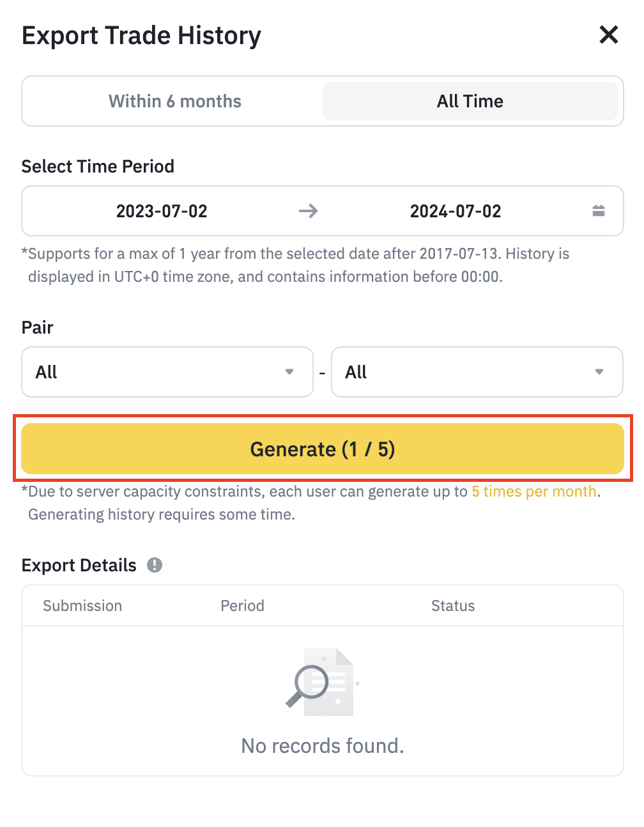Click the arrow between the two dates
The height and width of the screenshot is (827, 644).
[x=308, y=211]
